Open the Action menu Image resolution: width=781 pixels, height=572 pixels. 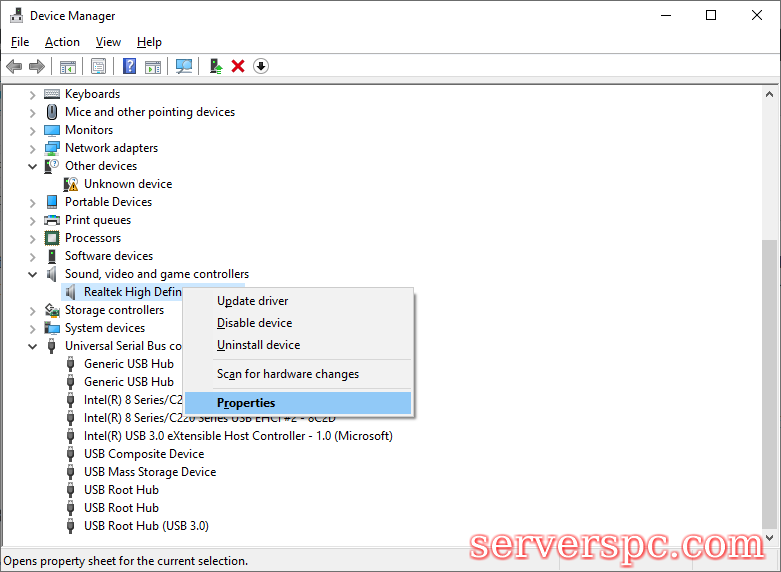pos(62,42)
